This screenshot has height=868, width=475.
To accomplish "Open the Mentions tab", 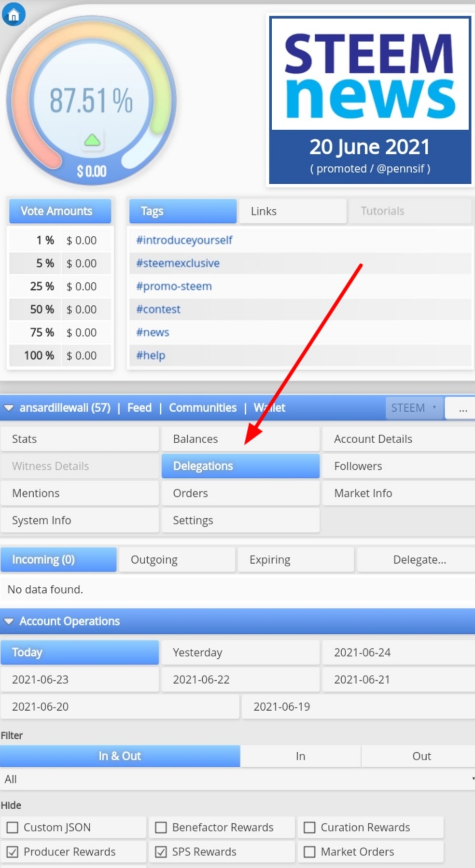I will coord(80,493).
